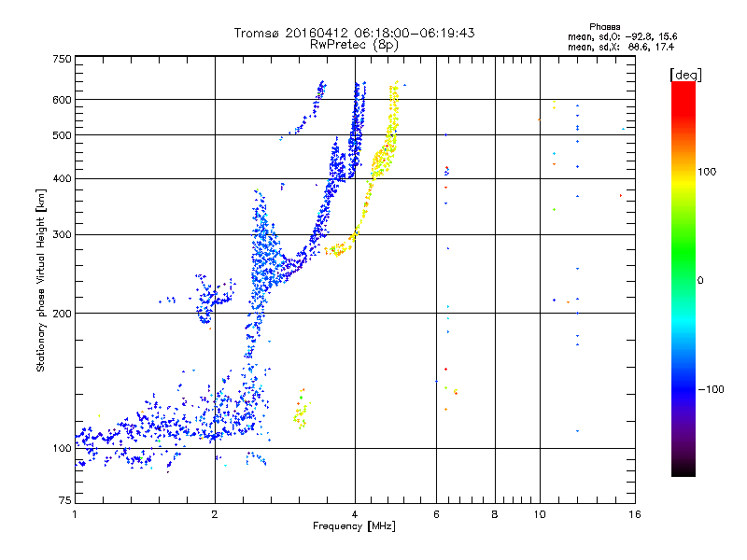The width and height of the screenshot is (747, 560).
Task: Click the 'Frequency [MHz]' axis label
Action: point(354,526)
